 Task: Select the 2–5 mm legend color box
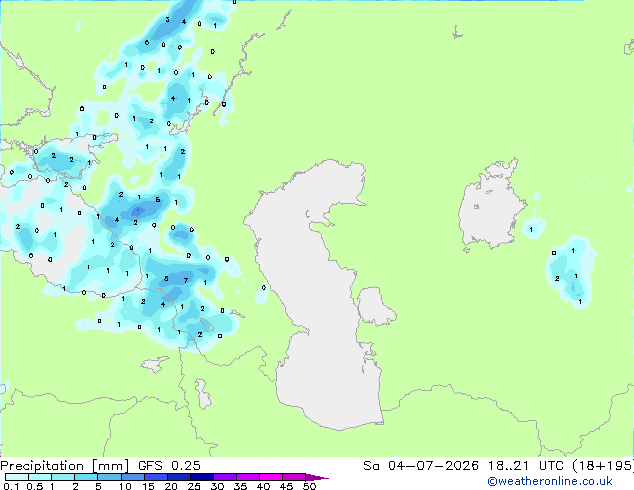click(86, 477)
